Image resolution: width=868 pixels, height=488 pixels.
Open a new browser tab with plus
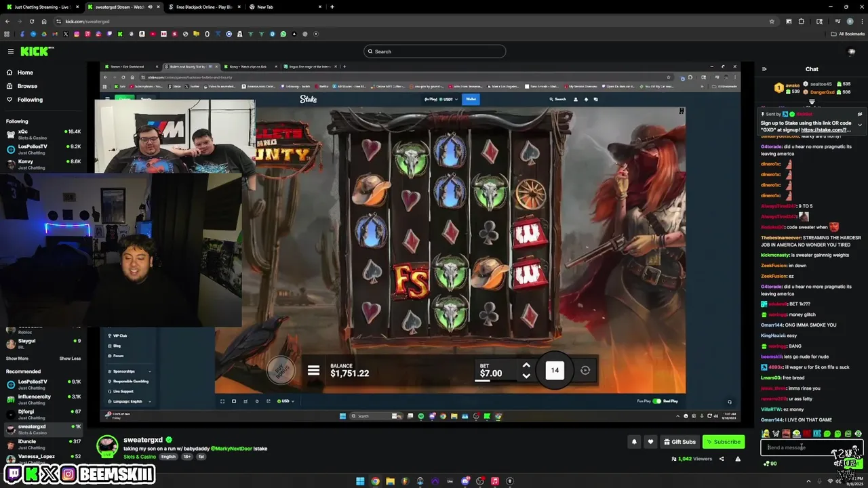coord(332,7)
